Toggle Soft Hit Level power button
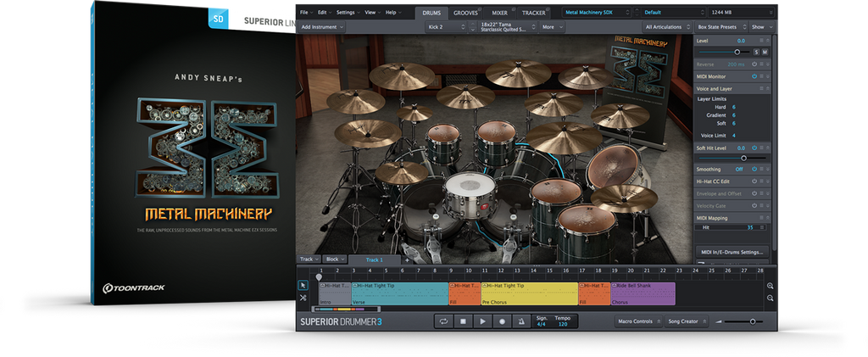The width and height of the screenshot is (868, 357). (754, 148)
